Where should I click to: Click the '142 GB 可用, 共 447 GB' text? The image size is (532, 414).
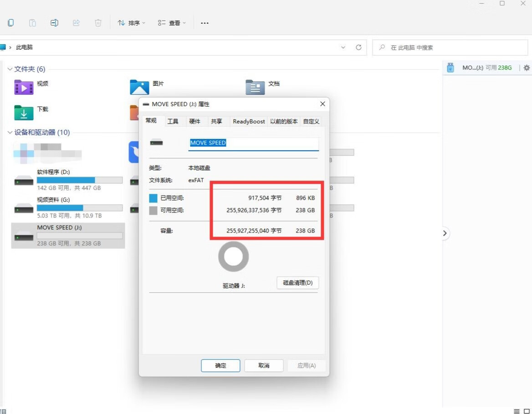[69, 188]
